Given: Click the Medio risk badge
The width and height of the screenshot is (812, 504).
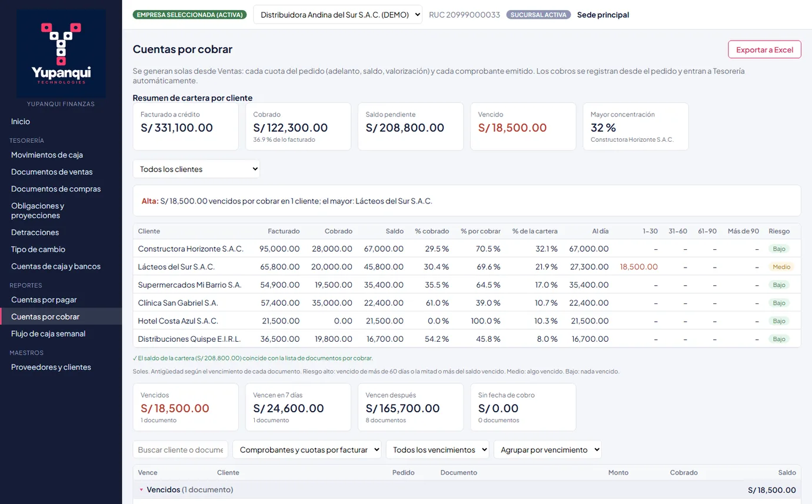Looking at the screenshot, I should point(781,267).
